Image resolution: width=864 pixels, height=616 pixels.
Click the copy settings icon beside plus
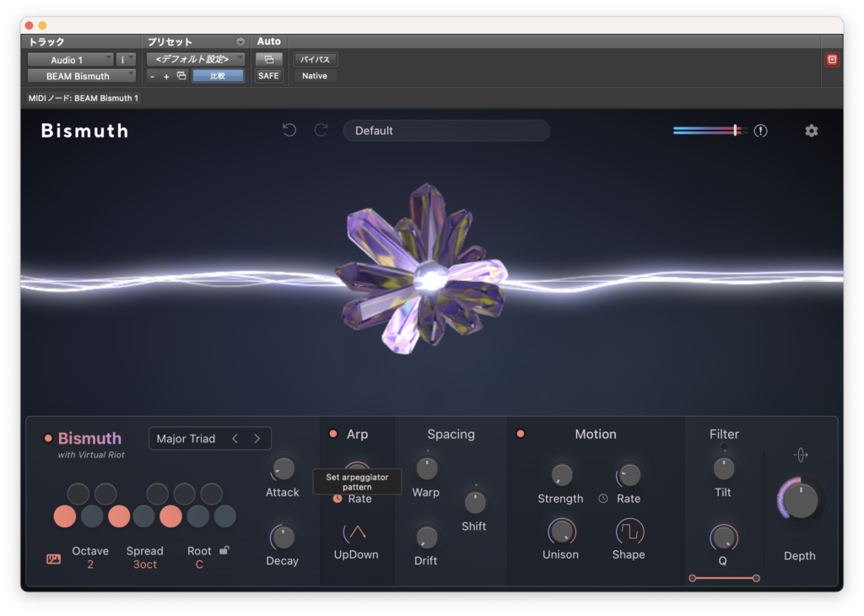(181, 76)
